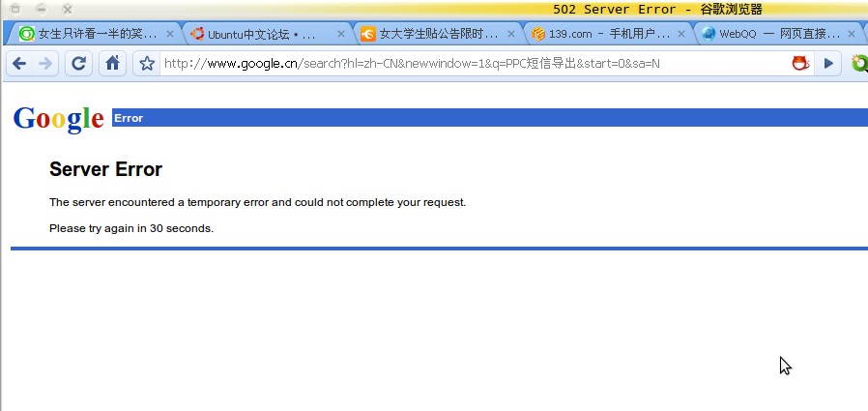Click the orange favicon of 女大学生 tab
The image size is (868, 411).
(x=368, y=35)
